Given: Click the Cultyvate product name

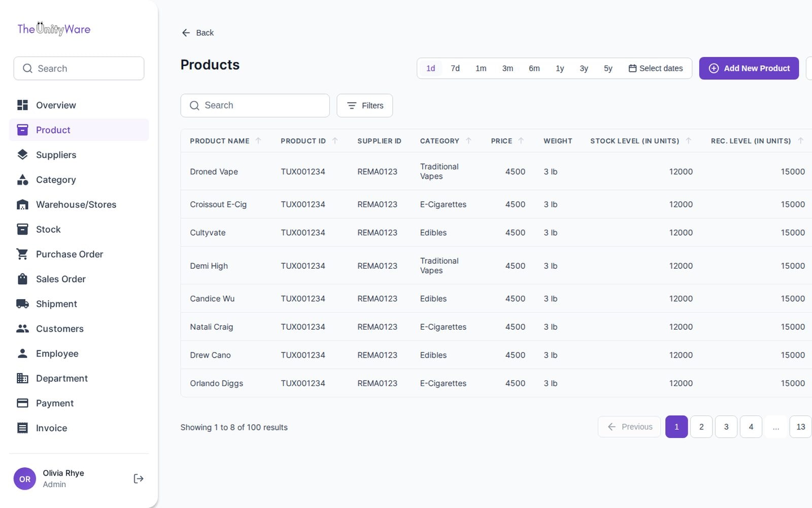Looking at the screenshot, I should tap(208, 233).
